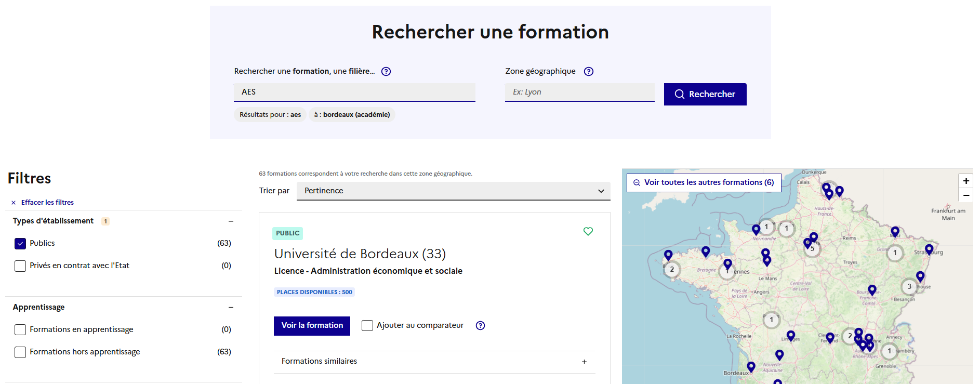Image resolution: width=980 pixels, height=384 pixels.
Task: Click the Rechercher button
Action: 705,94
